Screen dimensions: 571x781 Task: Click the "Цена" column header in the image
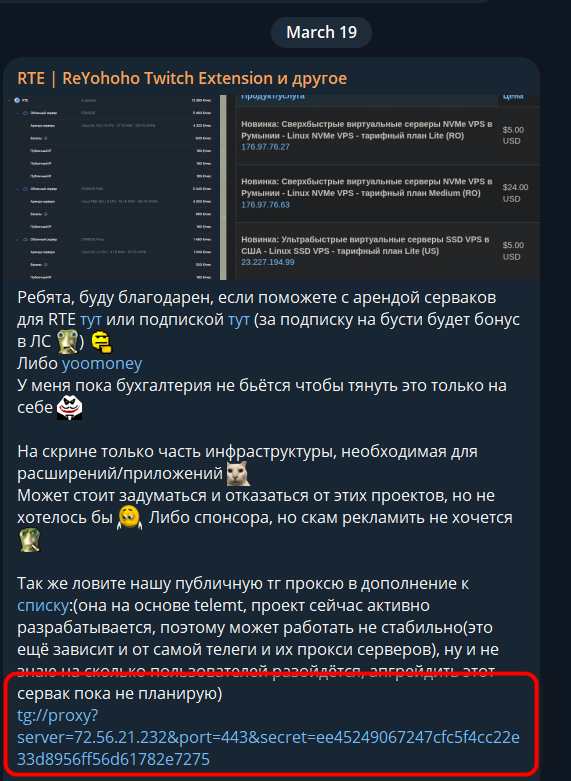(513, 97)
